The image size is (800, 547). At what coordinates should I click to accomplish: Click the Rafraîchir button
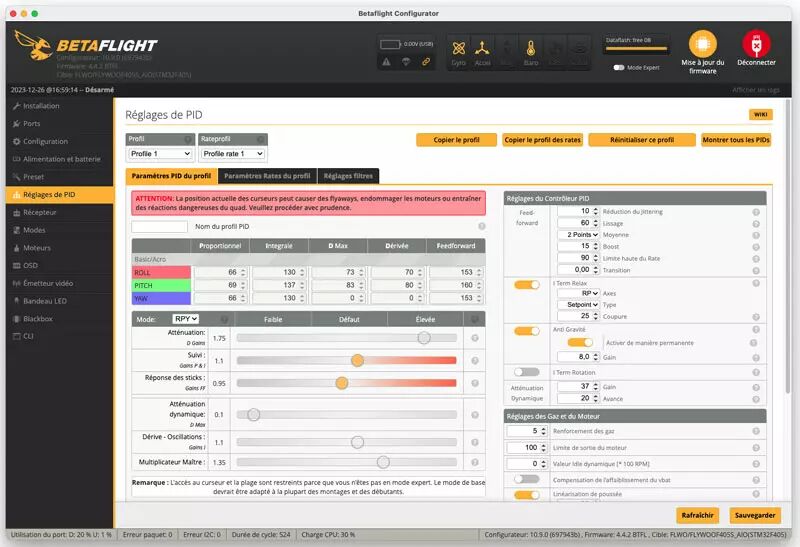[x=697, y=515]
